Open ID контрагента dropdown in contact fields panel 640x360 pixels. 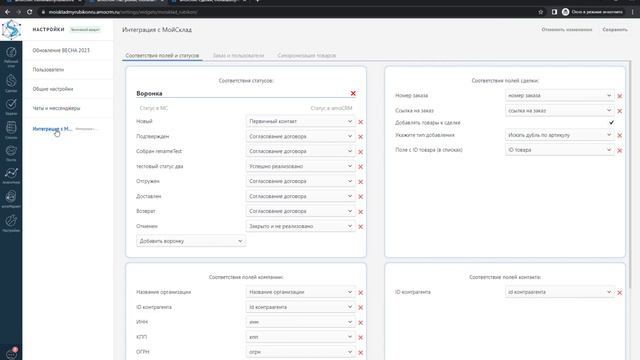tap(560, 292)
